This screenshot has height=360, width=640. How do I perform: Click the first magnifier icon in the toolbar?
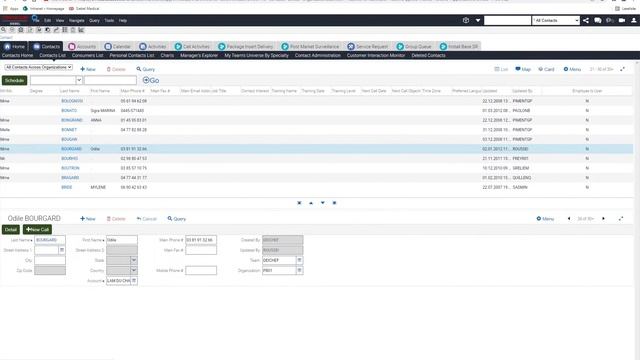tap(3, 30)
